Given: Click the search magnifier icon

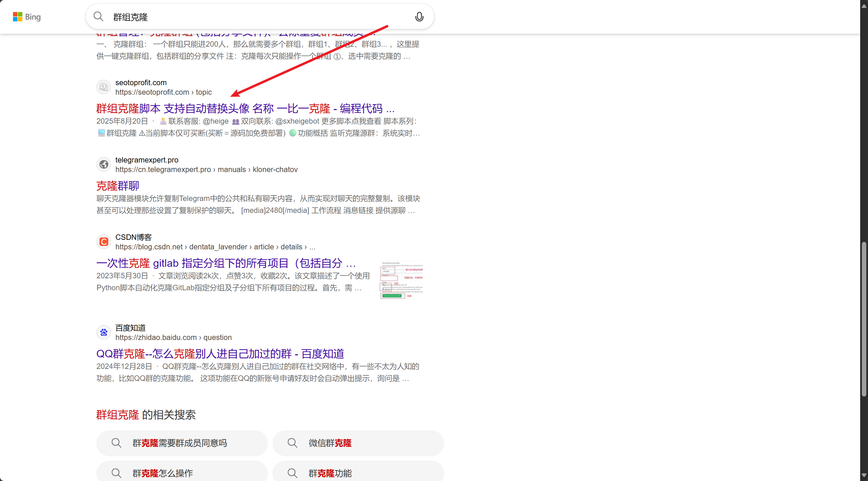Looking at the screenshot, I should point(98,16).
